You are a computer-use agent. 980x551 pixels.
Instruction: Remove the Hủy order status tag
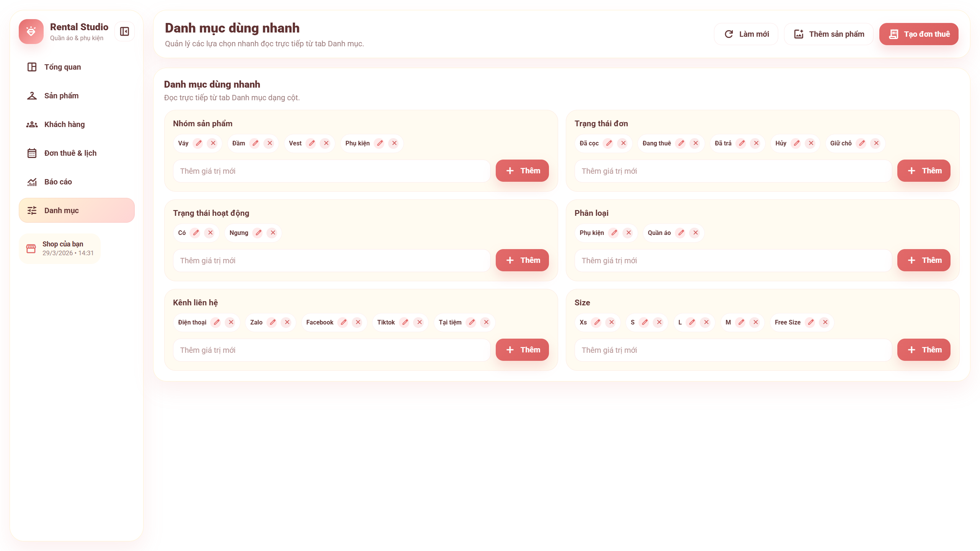click(x=811, y=143)
